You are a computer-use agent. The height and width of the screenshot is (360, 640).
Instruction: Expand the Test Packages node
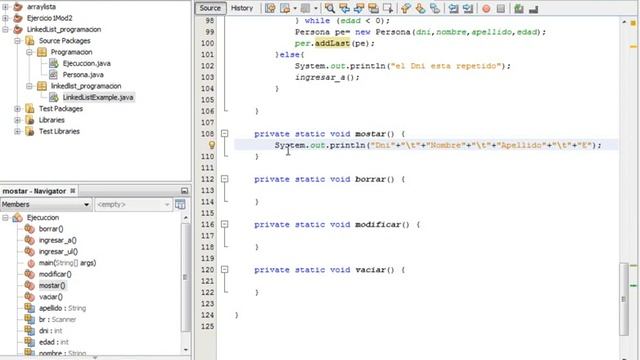click(17, 109)
